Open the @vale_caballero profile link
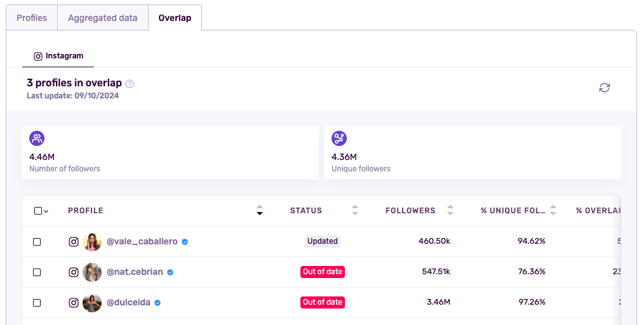This screenshot has height=325, width=644. click(142, 242)
